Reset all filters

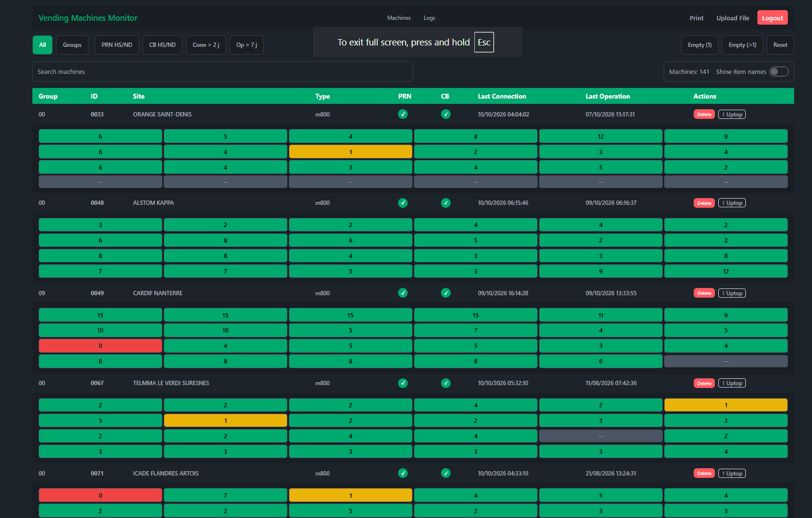780,45
